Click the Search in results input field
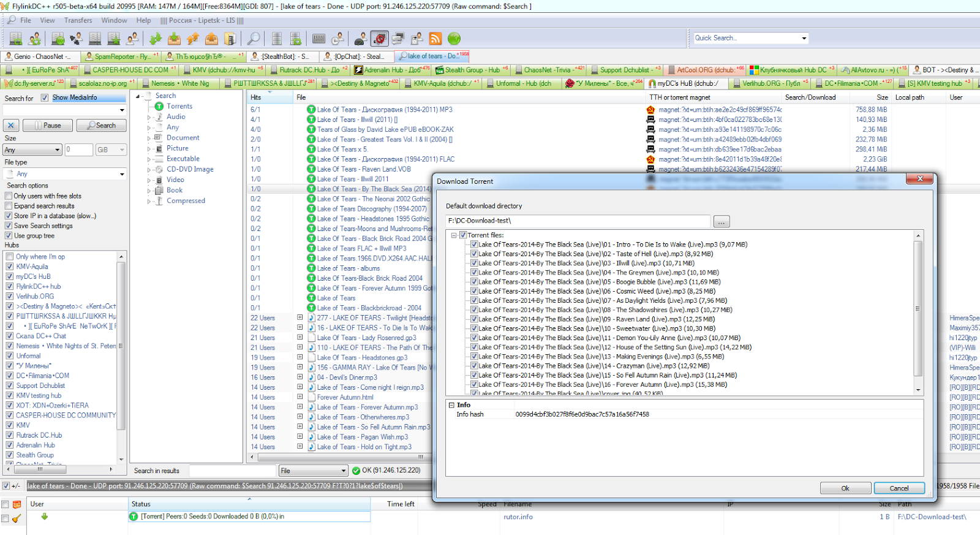This screenshot has width=980, height=535. [233, 471]
